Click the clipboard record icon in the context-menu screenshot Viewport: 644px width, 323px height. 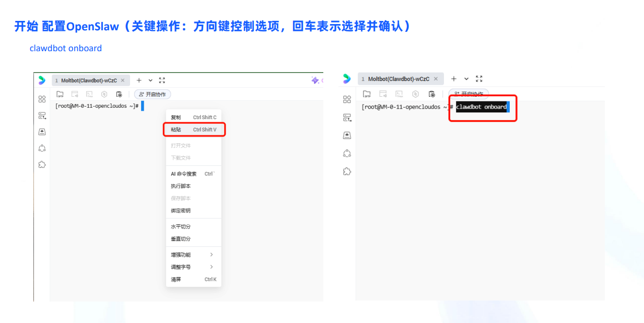(119, 94)
